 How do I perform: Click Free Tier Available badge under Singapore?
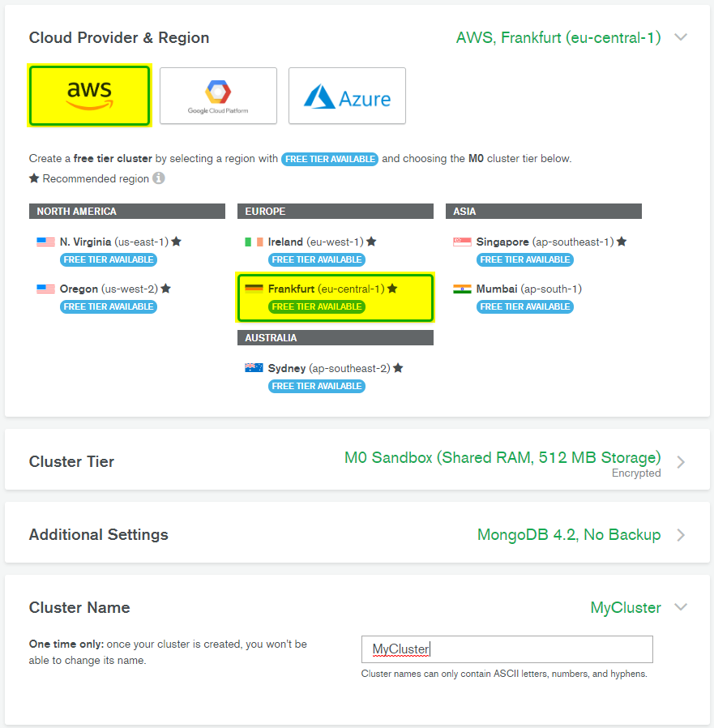point(525,259)
